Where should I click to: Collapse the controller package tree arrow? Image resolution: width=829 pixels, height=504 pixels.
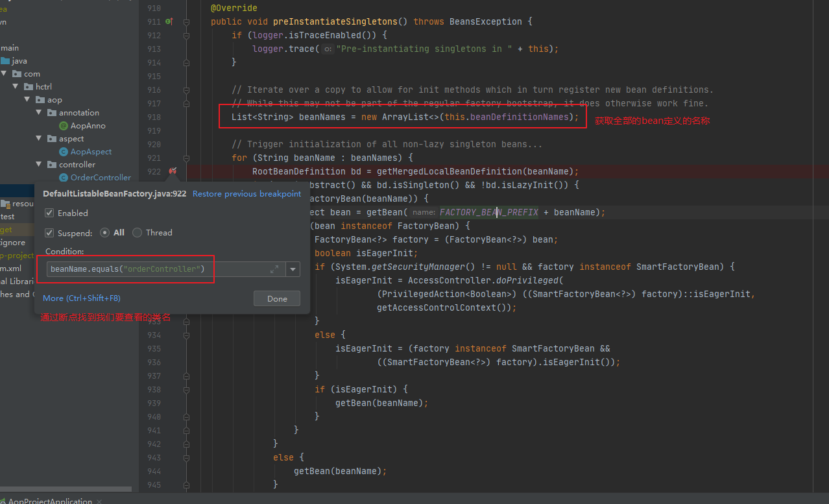pyautogui.click(x=39, y=165)
